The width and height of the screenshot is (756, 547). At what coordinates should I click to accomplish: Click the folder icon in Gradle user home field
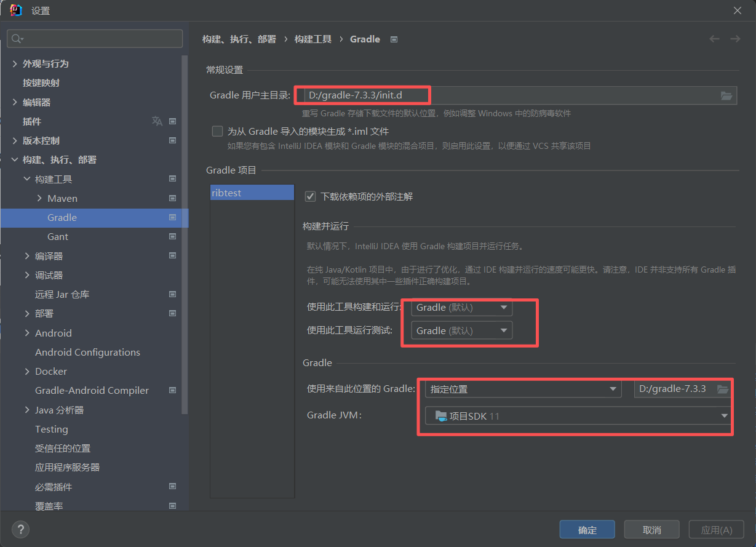point(726,95)
